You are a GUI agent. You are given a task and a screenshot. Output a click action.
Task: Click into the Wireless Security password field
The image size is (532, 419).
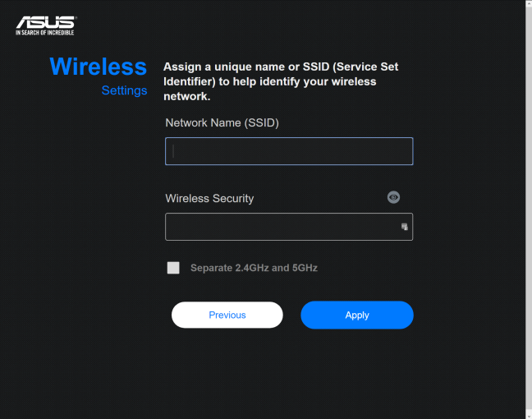click(289, 227)
